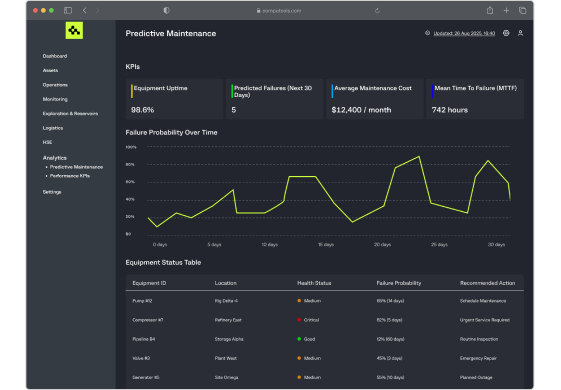This screenshot has width=561, height=390.
Task: Open Dashboard in the sidebar
Action: [x=55, y=56]
